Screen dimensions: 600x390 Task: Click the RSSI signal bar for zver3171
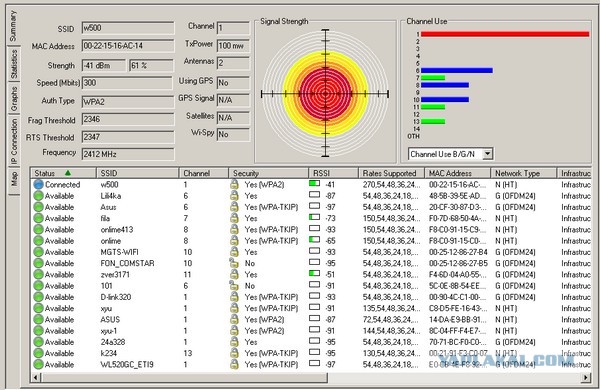pyautogui.click(x=314, y=274)
